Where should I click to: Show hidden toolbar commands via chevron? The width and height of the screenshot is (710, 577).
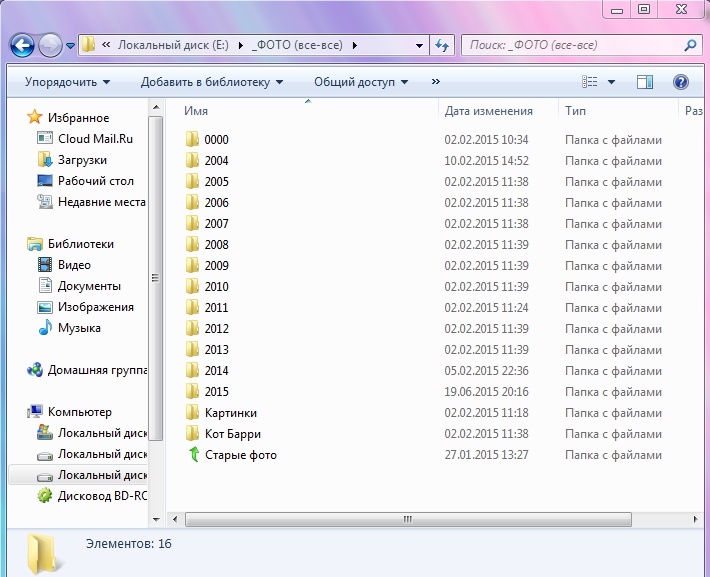tap(435, 82)
